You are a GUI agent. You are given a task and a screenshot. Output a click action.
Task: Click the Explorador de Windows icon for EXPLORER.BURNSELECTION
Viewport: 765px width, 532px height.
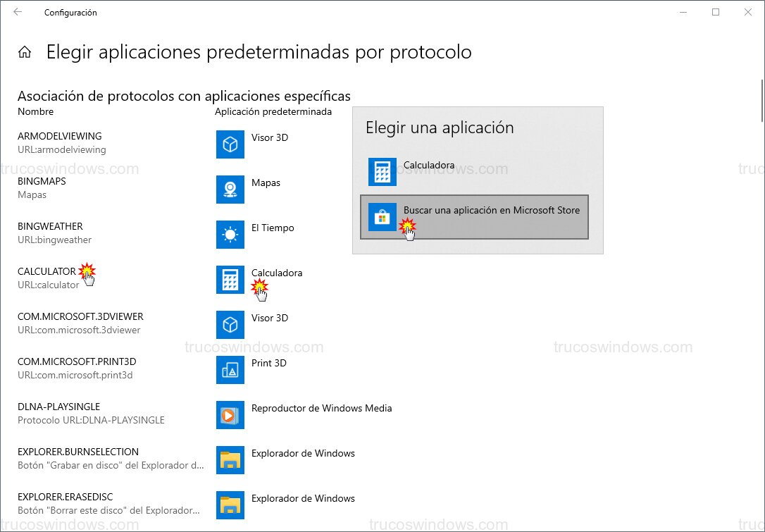pos(230,460)
